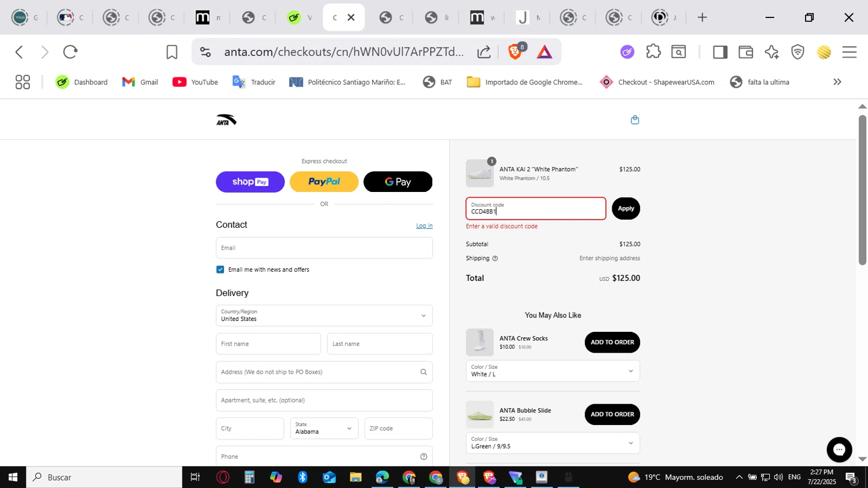Open the extensions puzzle icon

coord(653,52)
